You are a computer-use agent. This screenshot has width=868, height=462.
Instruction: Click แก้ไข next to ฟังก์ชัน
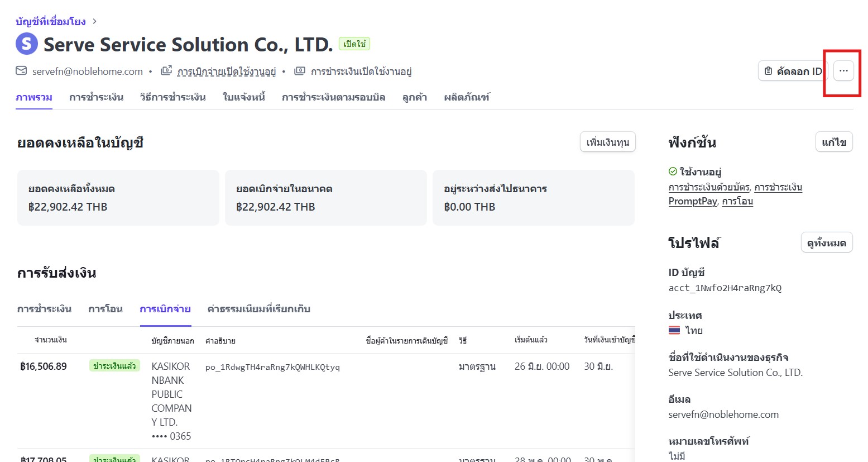point(833,142)
